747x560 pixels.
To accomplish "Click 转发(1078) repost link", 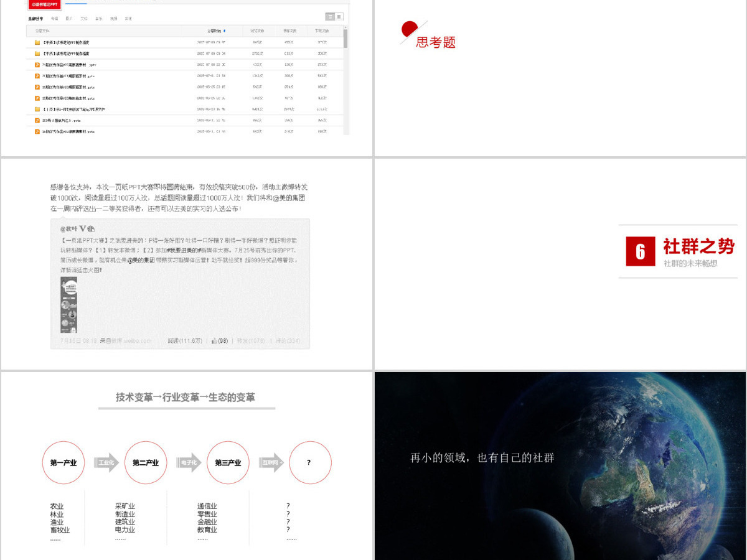I will [x=251, y=340].
